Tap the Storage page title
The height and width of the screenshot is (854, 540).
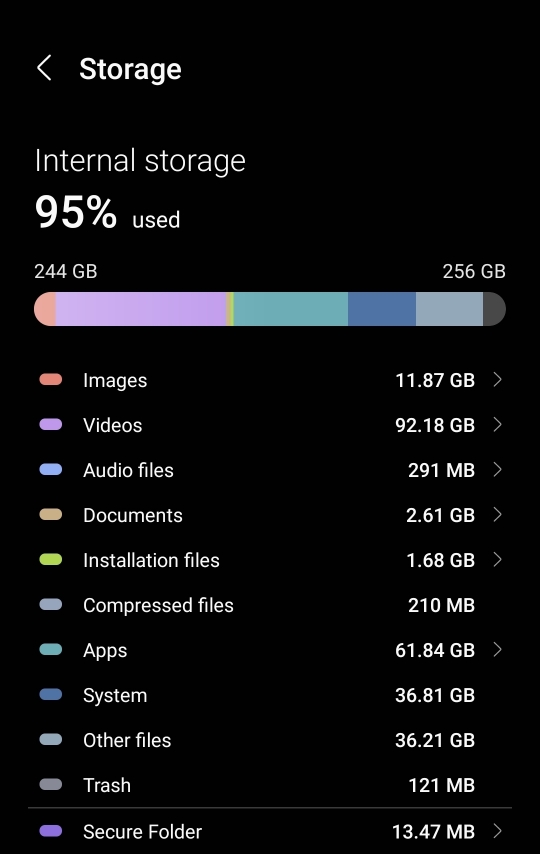[130, 69]
